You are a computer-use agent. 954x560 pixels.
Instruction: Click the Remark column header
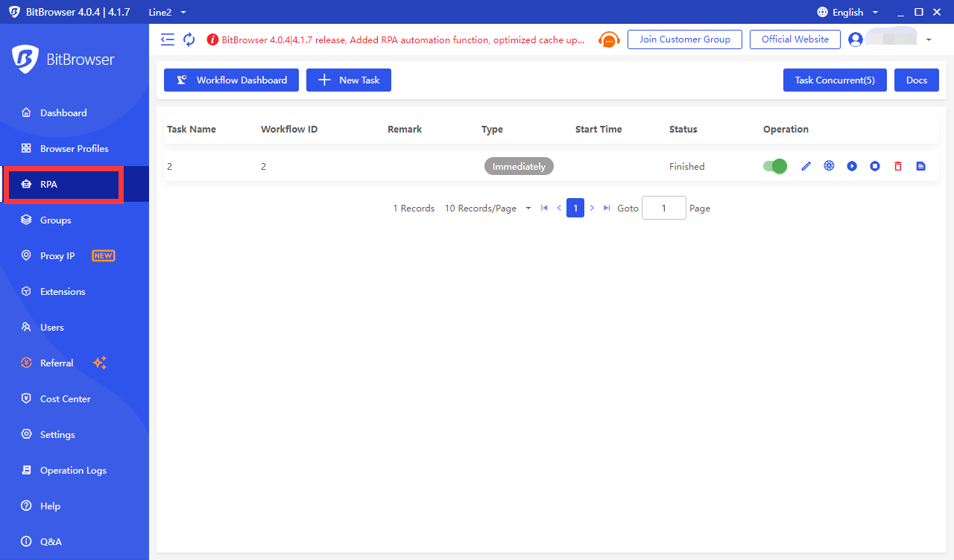tap(405, 129)
